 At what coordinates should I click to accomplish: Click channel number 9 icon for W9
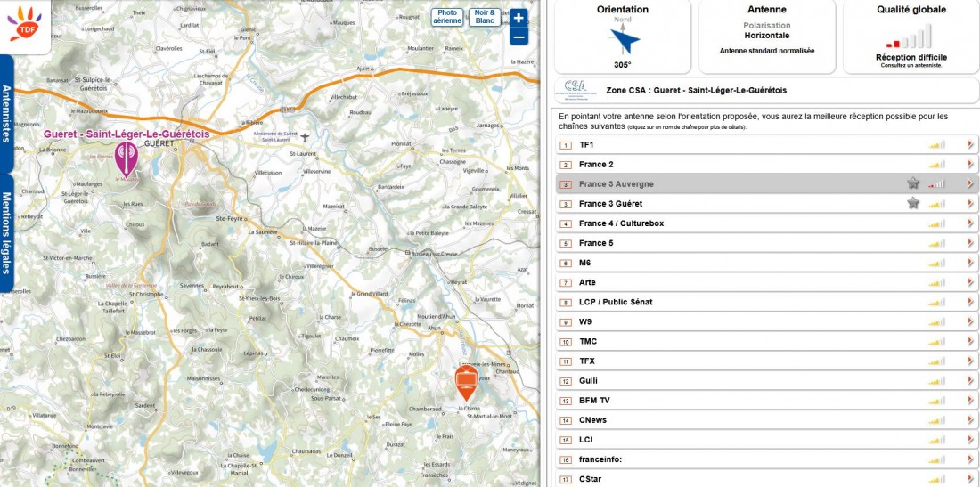coord(567,322)
